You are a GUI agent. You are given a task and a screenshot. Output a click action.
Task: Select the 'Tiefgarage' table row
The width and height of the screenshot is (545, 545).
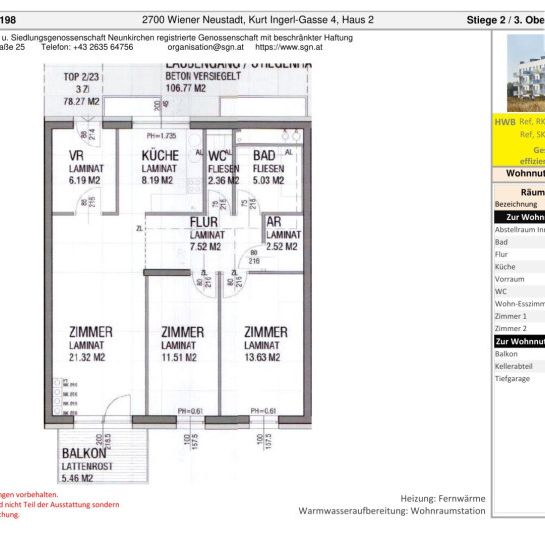click(520, 379)
